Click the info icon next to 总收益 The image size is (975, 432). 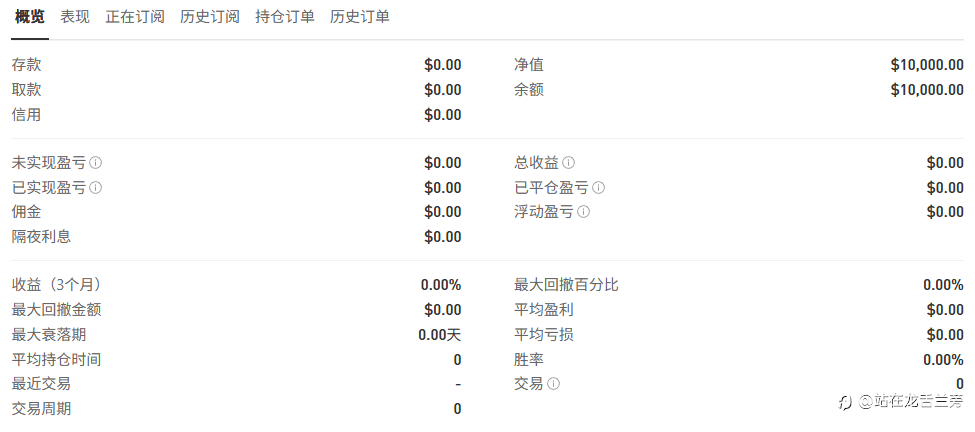pyautogui.click(x=568, y=163)
